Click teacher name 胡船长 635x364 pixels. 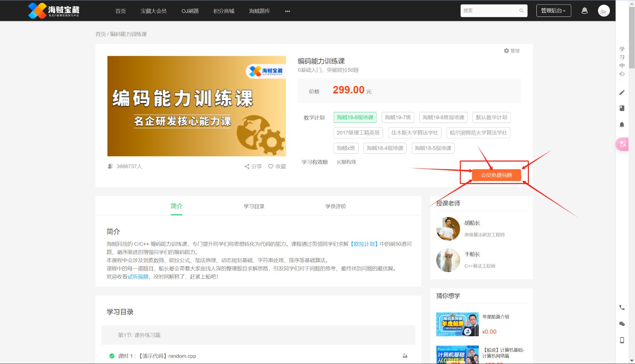(472, 223)
